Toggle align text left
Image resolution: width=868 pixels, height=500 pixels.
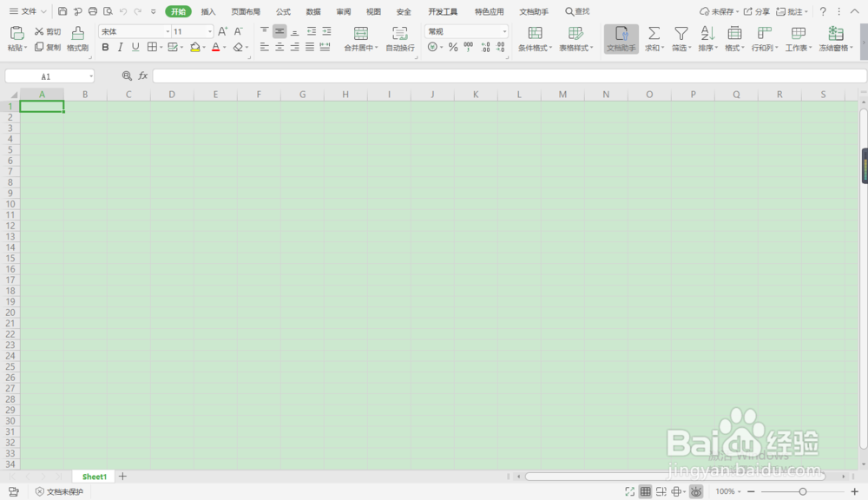click(x=265, y=47)
